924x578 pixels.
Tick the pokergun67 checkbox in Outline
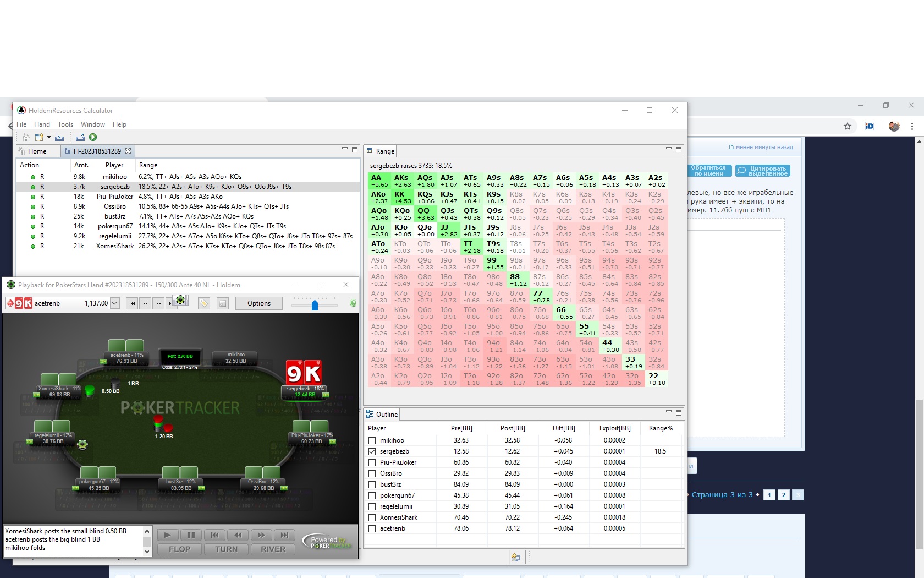[372, 495]
